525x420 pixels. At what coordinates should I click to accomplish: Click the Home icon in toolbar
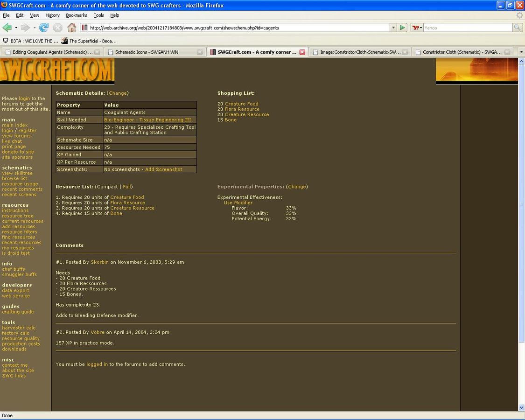(71, 28)
